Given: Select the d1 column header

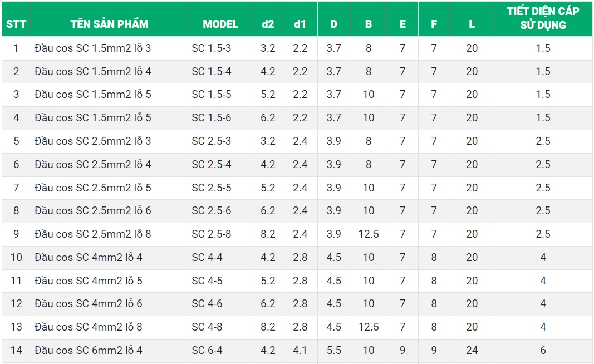Looking at the screenshot, I should [300, 24].
